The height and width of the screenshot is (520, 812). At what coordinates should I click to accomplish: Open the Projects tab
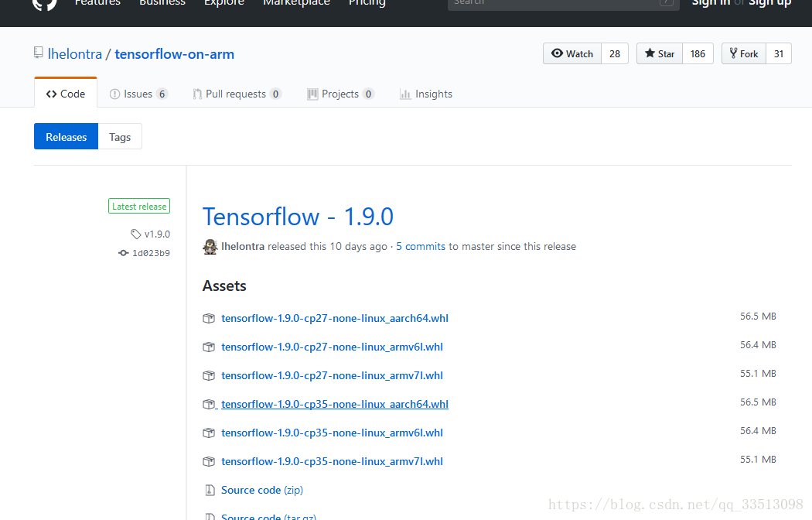(x=341, y=94)
